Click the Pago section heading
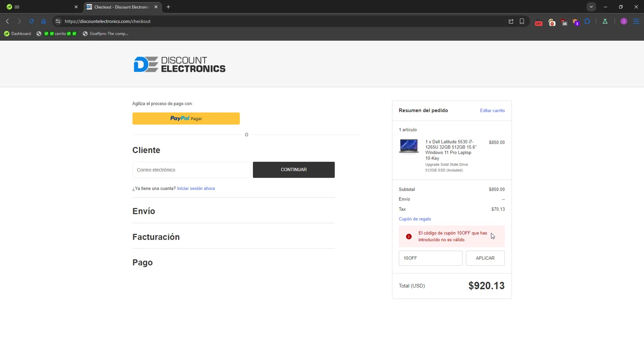 tap(143, 262)
